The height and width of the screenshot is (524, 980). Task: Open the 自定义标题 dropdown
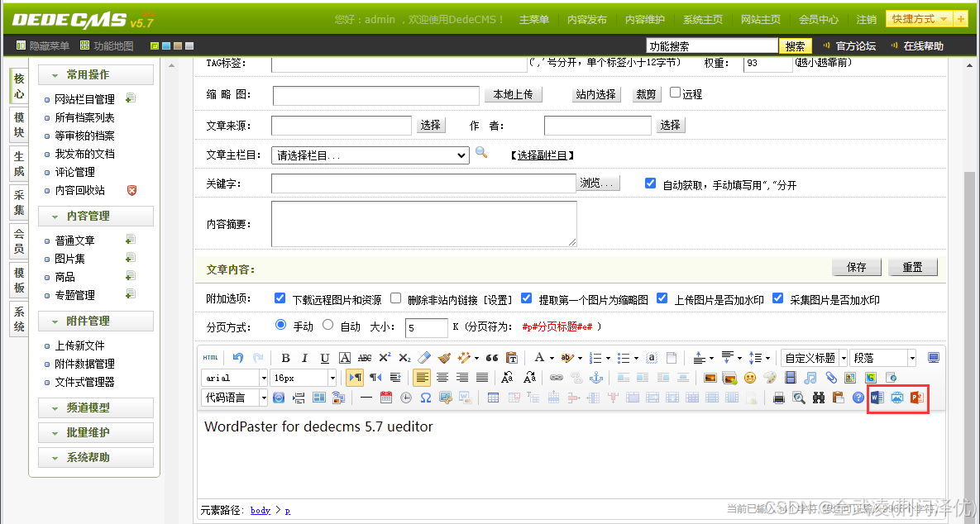point(815,358)
